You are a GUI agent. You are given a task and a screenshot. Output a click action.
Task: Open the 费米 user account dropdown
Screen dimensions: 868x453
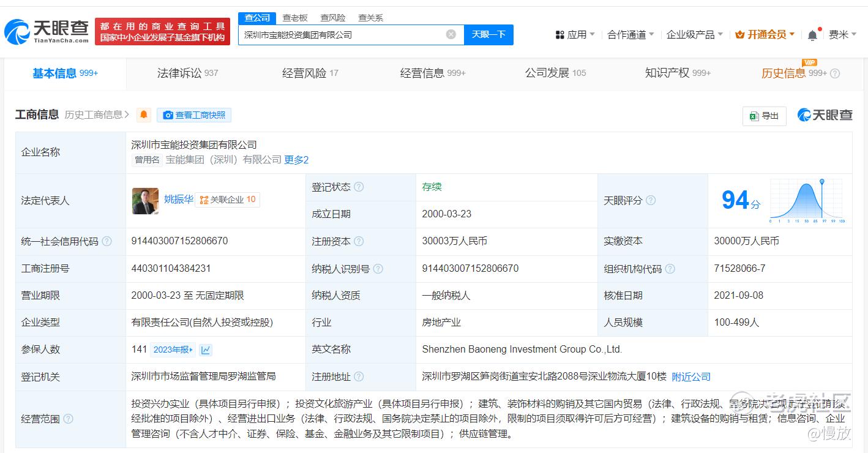pos(843,35)
